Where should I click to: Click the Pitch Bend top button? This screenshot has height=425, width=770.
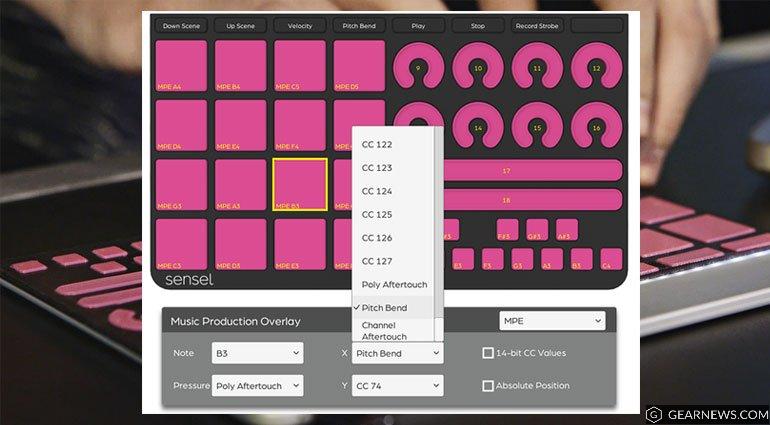pos(359,26)
